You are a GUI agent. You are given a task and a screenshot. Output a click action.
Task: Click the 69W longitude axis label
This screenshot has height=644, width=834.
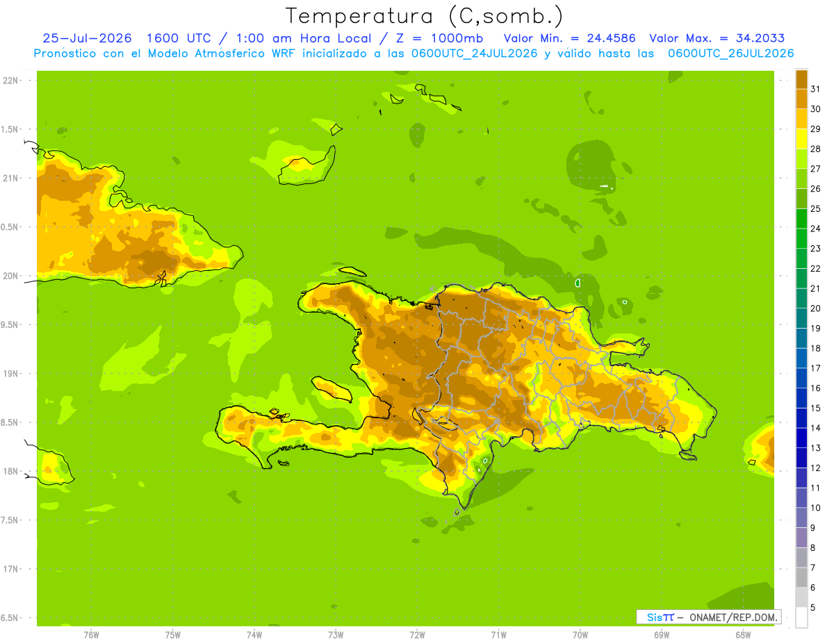[x=662, y=635]
